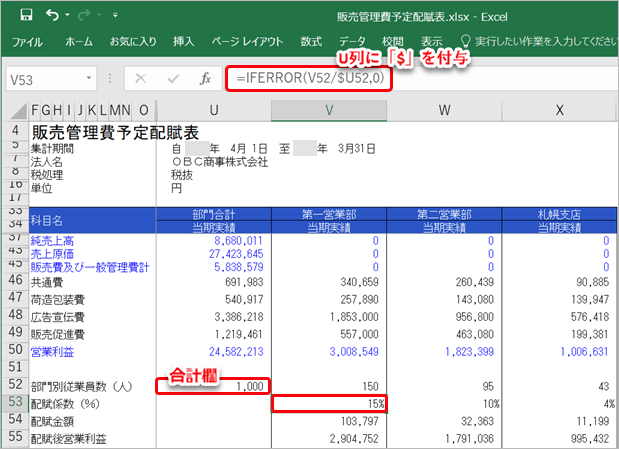Switch to the 数式 ribbon tab
619x449 pixels.
(311, 41)
